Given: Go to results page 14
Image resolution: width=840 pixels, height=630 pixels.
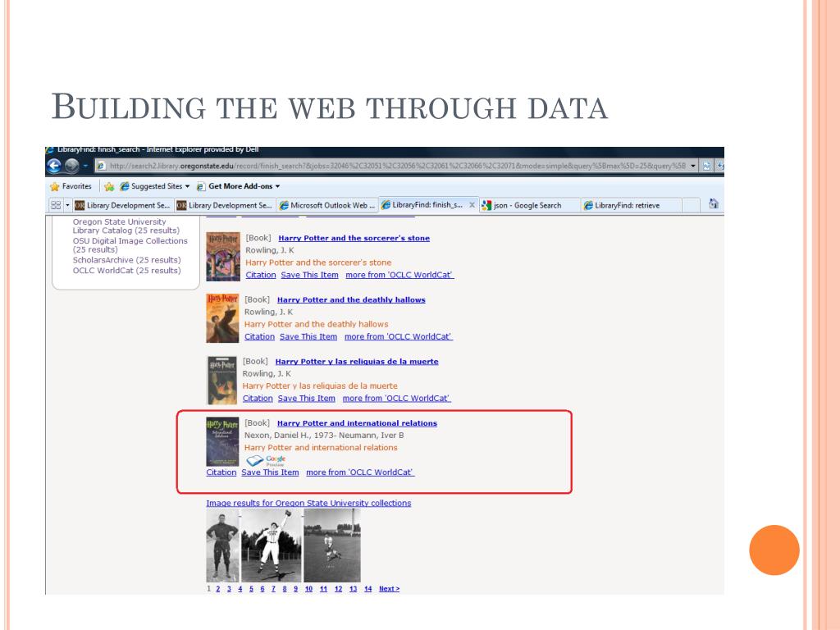Looking at the screenshot, I should [x=368, y=589].
